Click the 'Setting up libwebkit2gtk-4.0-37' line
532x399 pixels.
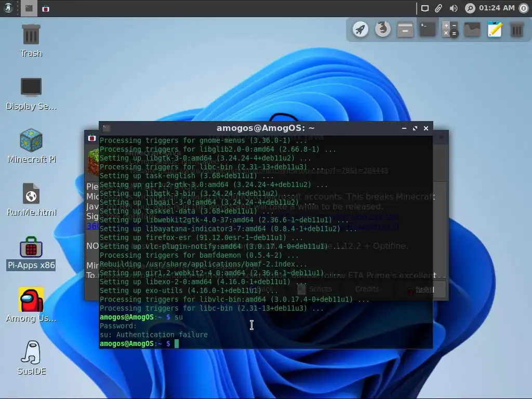pyautogui.click(x=224, y=220)
